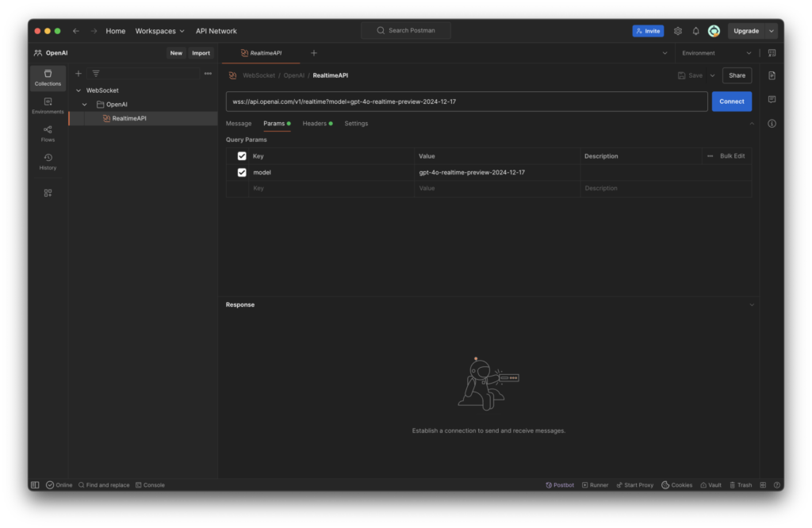Collapse the request pane with up chevron
Image resolution: width=812 pixels, height=528 pixels.
[752, 124]
